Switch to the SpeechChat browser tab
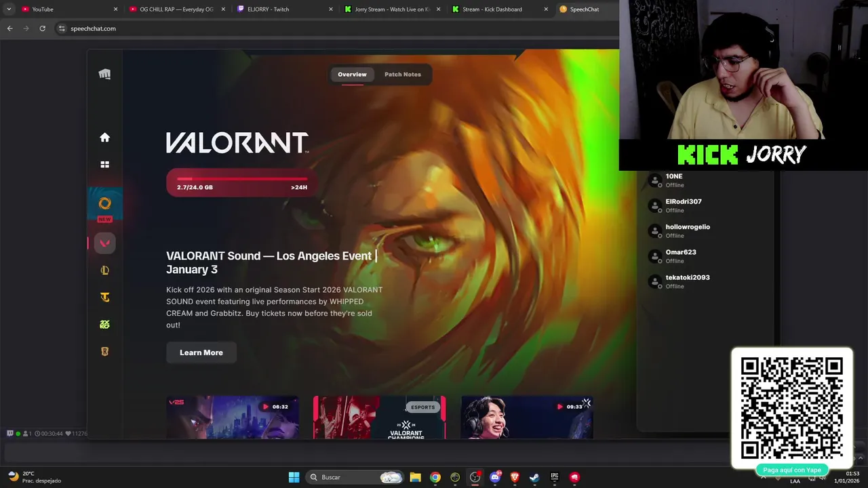The width and height of the screenshot is (868, 488). point(586,9)
